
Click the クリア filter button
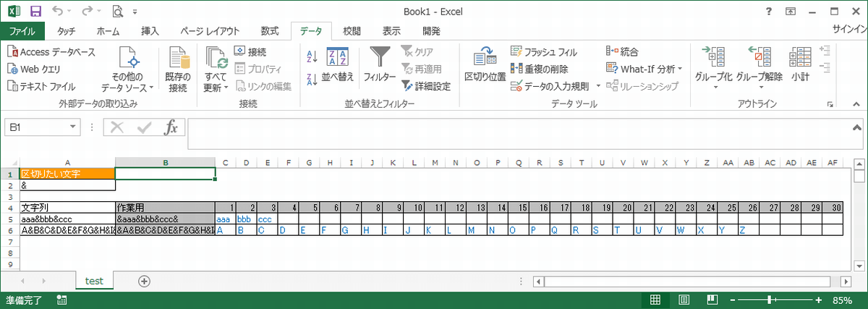(417, 51)
